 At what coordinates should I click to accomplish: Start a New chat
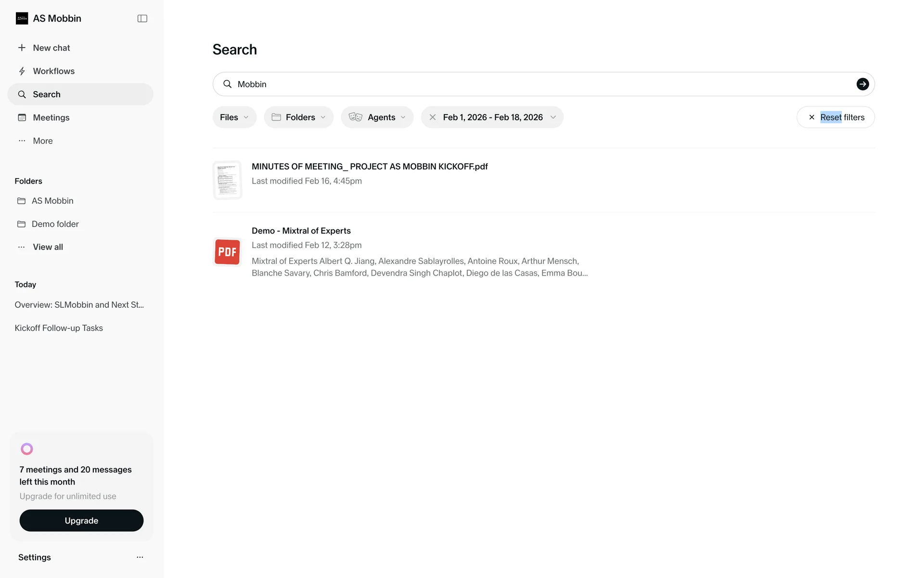[51, 48]
